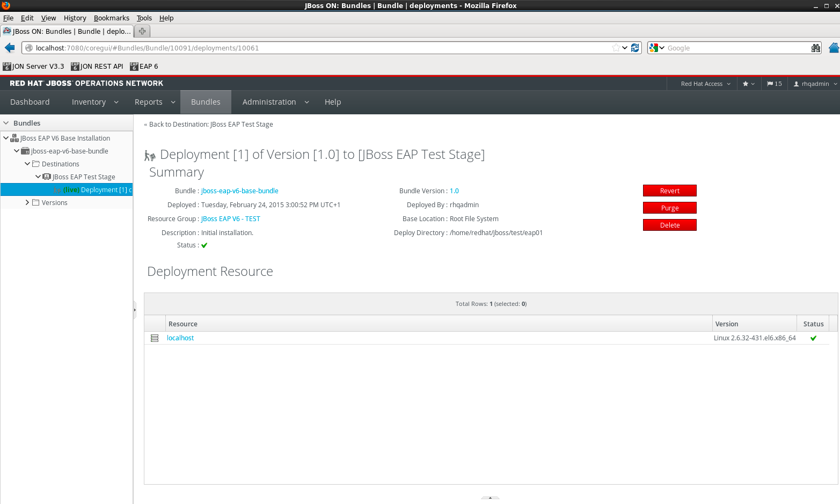Screen dimensions: 840x504
Task: Click the JON REST API bookmark
Action: point(97,67)
